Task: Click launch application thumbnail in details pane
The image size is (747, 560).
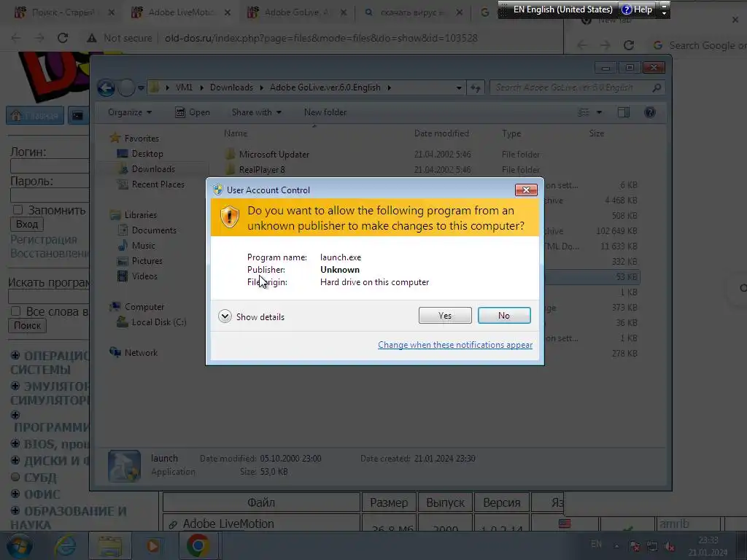Action: point(124,466)
